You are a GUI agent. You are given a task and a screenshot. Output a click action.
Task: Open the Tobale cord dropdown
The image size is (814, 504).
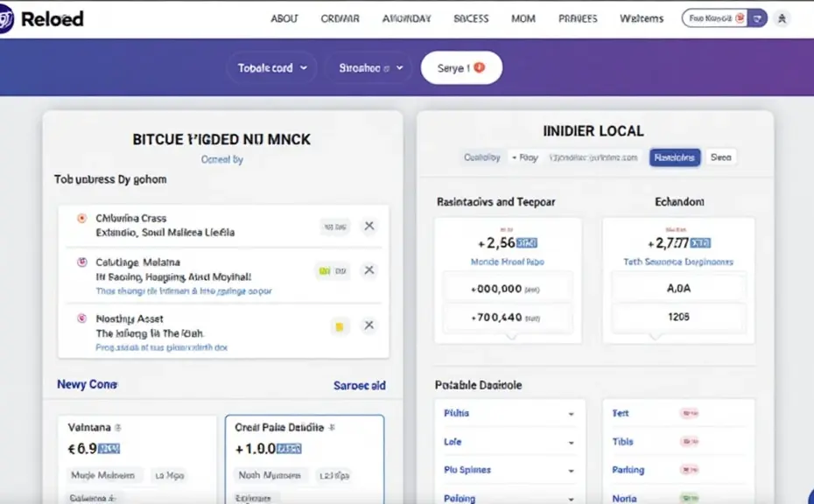click(x=273, y=67)
